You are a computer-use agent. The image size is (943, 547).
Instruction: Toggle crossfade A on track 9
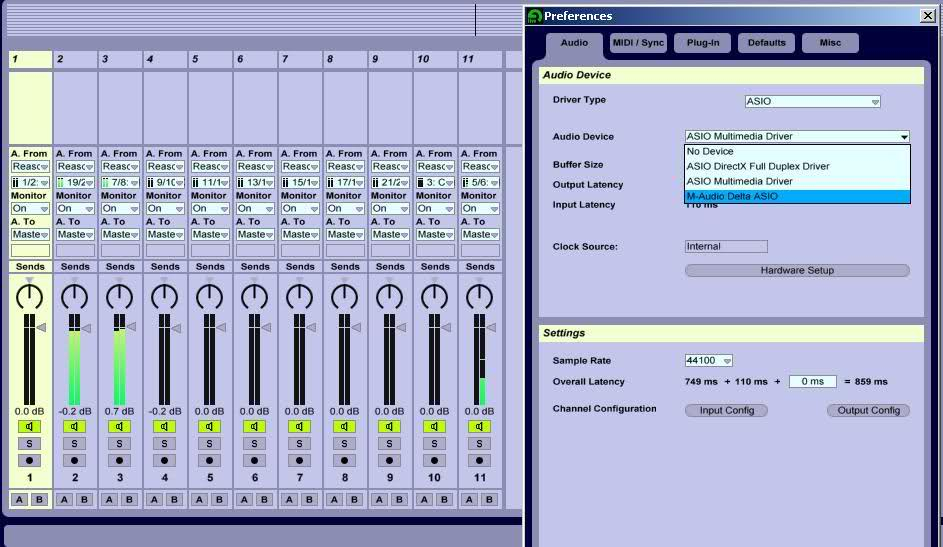379,499
